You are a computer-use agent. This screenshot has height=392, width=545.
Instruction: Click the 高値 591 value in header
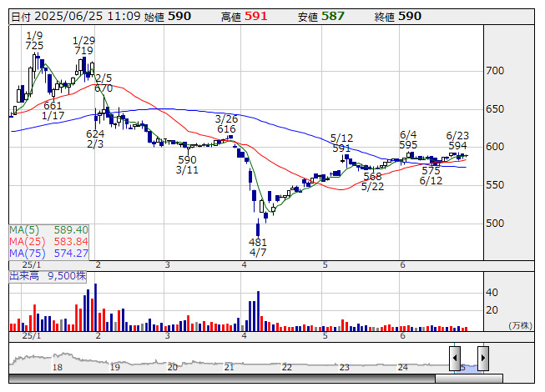point(255,16)
